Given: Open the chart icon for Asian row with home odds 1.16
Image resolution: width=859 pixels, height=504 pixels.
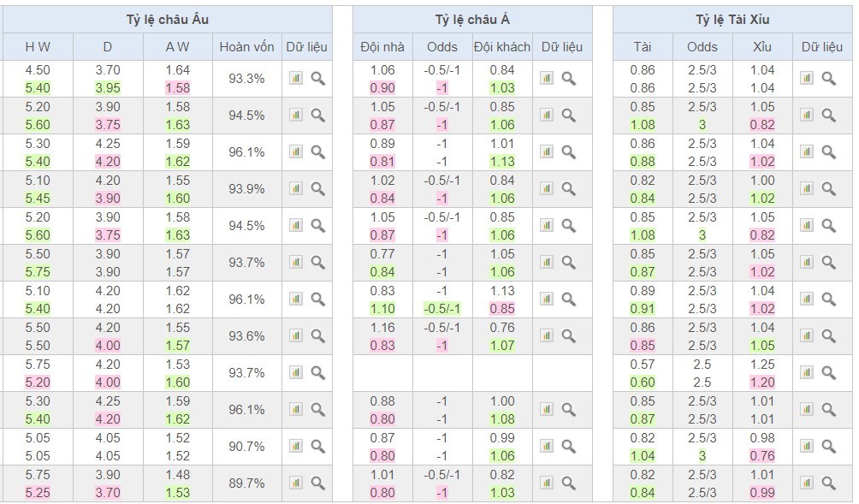Looking at the screenshot, I should coord(547,336).
